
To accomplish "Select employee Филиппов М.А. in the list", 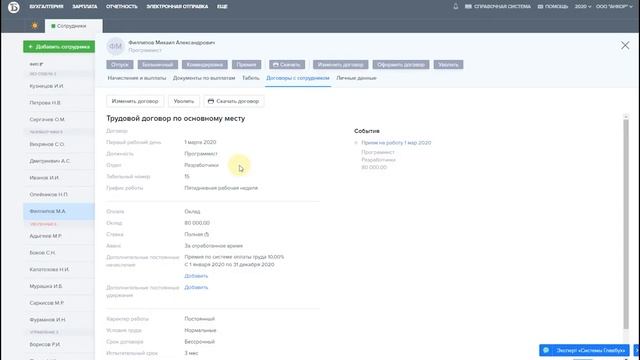I will pos(59,211).
